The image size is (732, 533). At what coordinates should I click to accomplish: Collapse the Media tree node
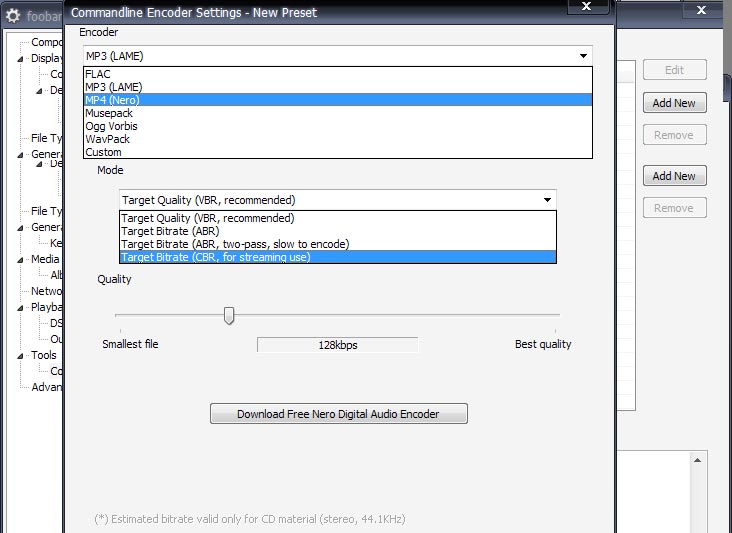click(20, 260)
